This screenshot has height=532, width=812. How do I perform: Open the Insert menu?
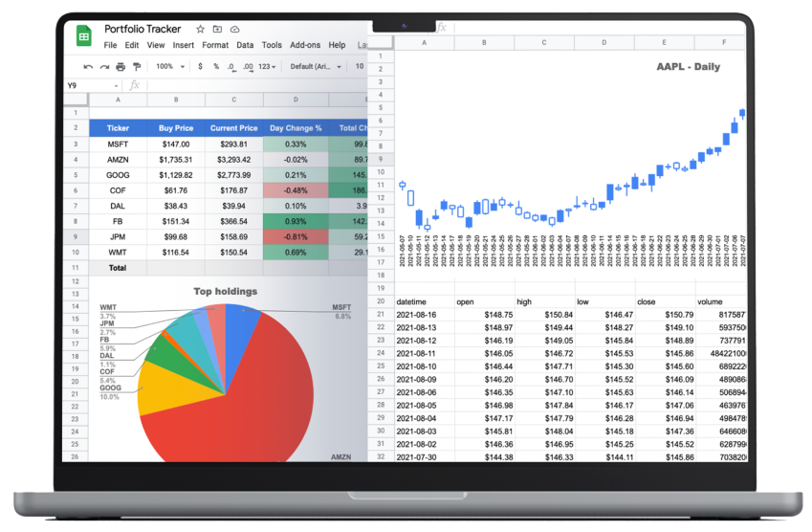point(183,45)
